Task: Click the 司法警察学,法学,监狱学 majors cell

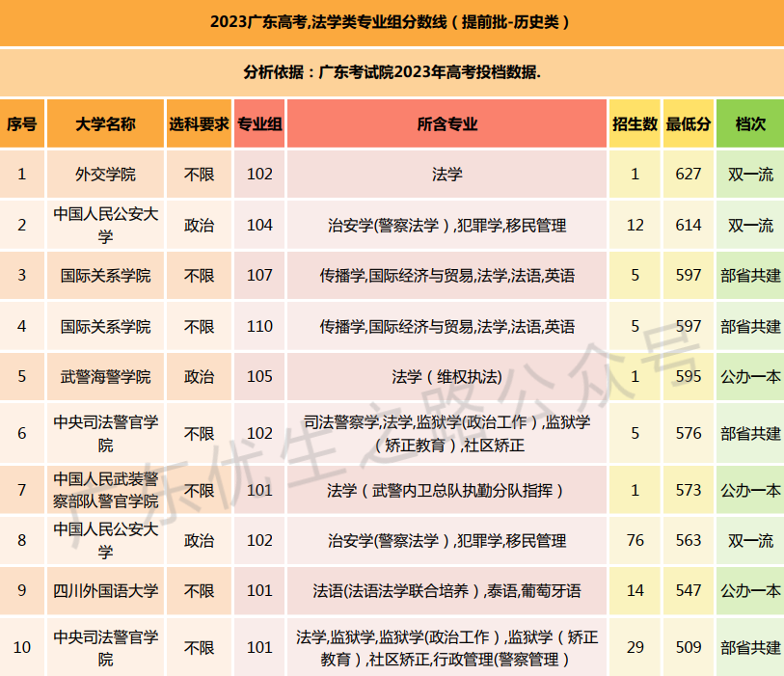Action: (447, 433)
